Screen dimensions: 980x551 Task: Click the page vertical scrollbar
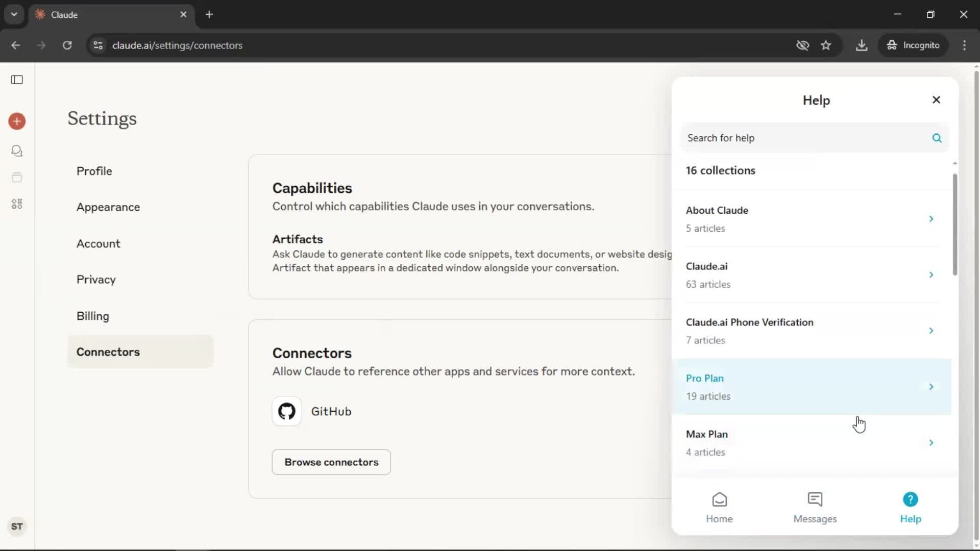(976, 306)
